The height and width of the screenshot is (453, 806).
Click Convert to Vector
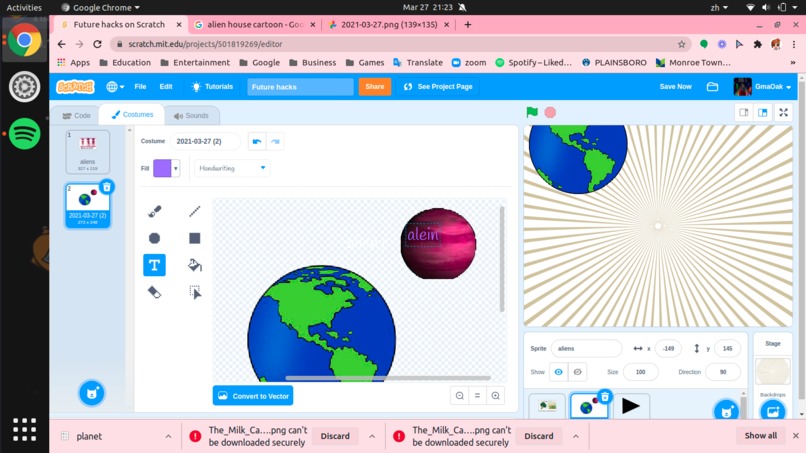pos(253,396)
